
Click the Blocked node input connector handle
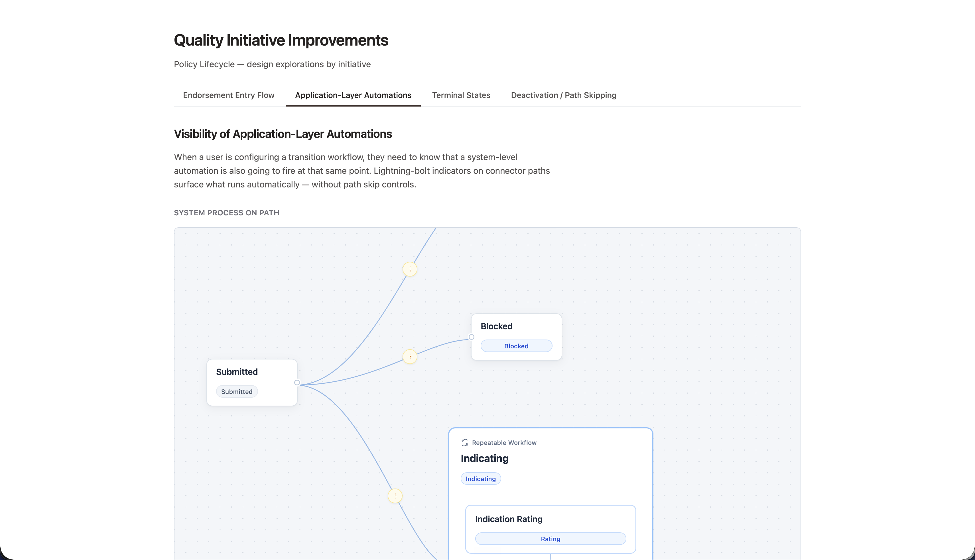pos(472,337)
